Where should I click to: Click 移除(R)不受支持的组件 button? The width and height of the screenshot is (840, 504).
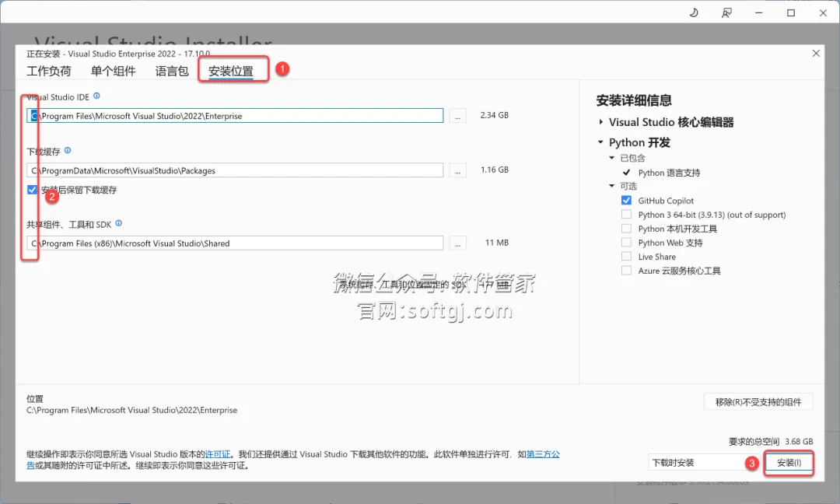pyautogui.click(x=758, y=401)
